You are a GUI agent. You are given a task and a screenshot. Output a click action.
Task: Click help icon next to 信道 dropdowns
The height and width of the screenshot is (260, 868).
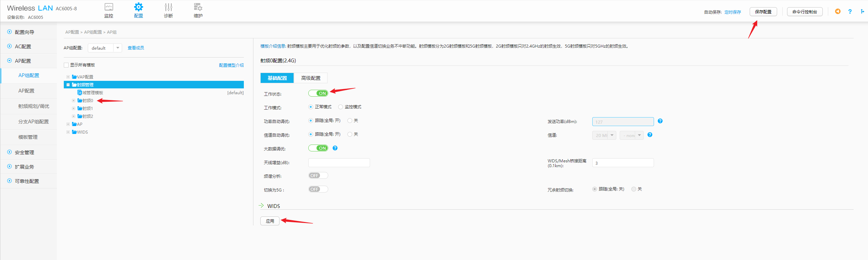[x=650, y=135]
